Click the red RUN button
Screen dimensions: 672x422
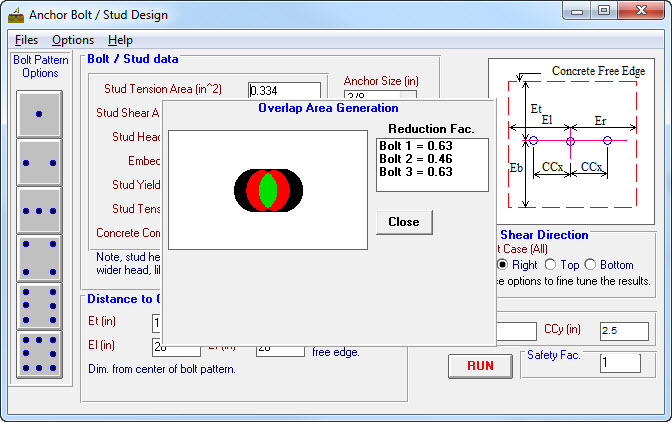coord(480,366)
